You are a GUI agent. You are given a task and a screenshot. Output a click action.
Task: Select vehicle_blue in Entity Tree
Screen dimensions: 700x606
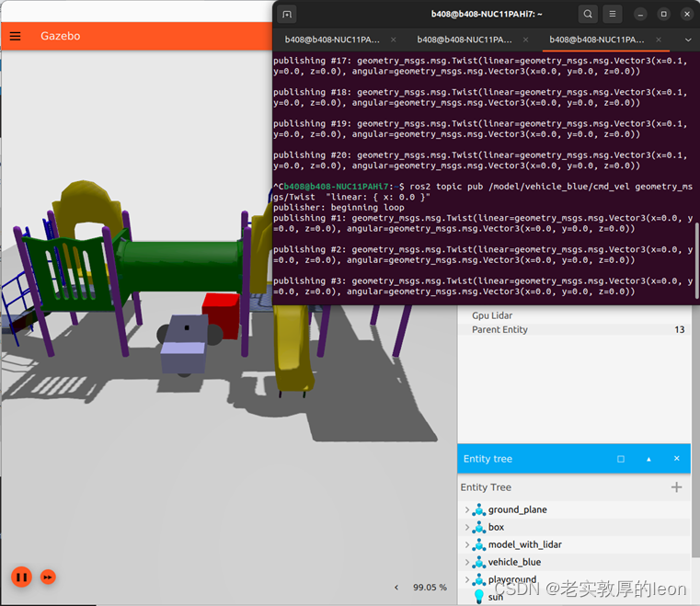tap(514, 562)
